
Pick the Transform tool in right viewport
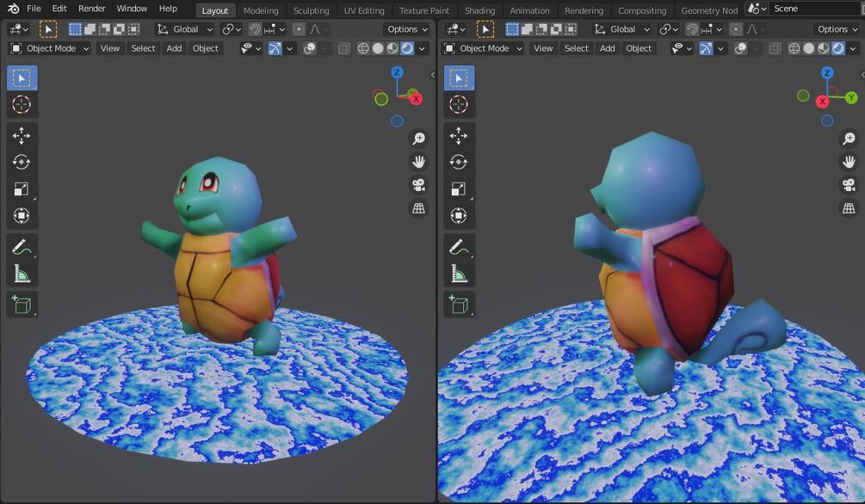(459, 215)
